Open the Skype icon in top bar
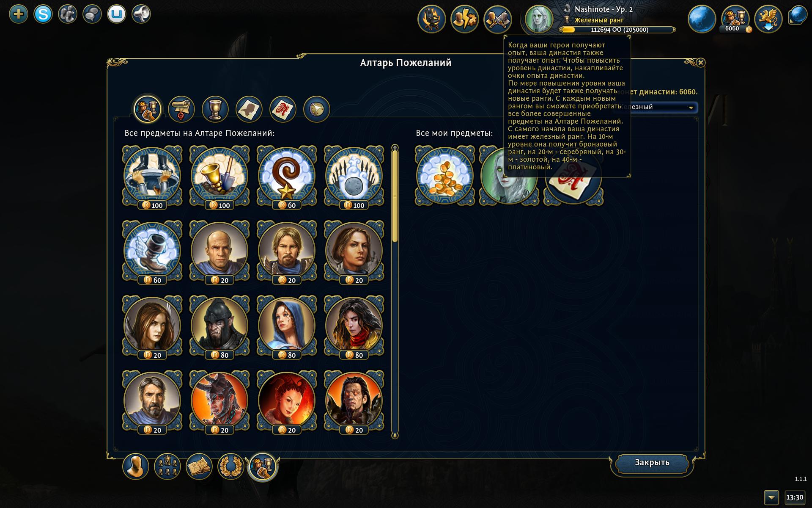 (43, 14)
